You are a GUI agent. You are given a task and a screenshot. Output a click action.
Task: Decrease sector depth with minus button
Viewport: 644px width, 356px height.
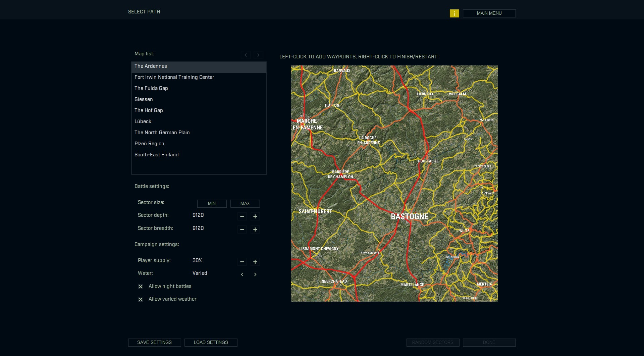[242, 216]
